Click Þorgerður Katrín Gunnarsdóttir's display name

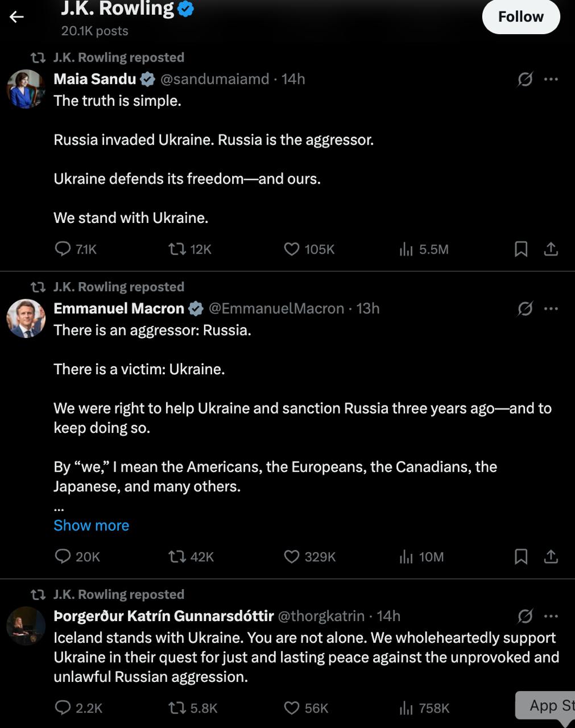coord(164,616)
